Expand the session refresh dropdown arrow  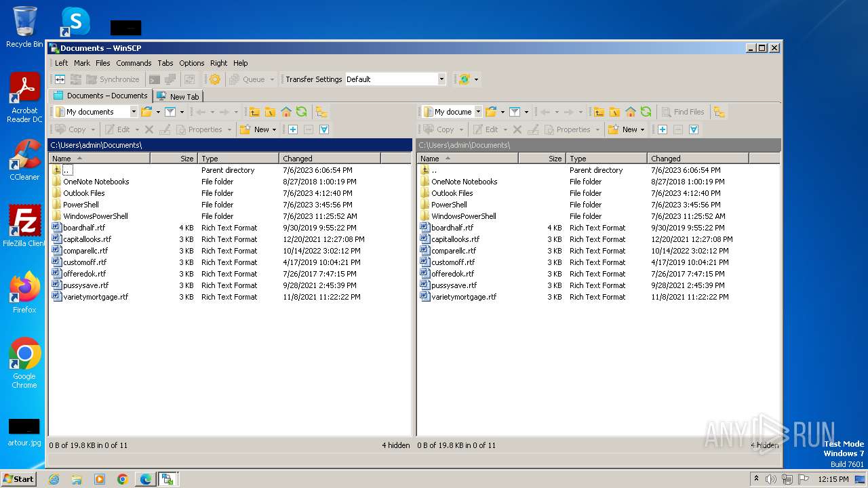(476, 79)
